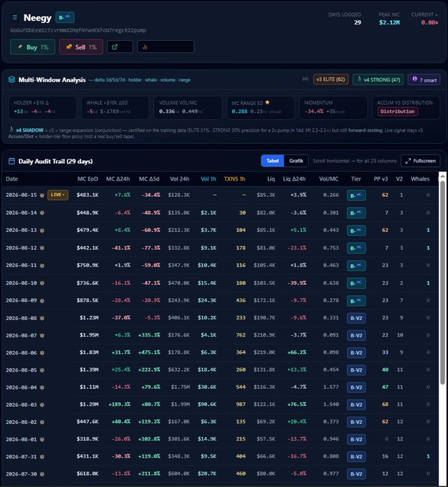
Task: Click the 0.80x current multiplier
Action: click(x=429, y=22)
